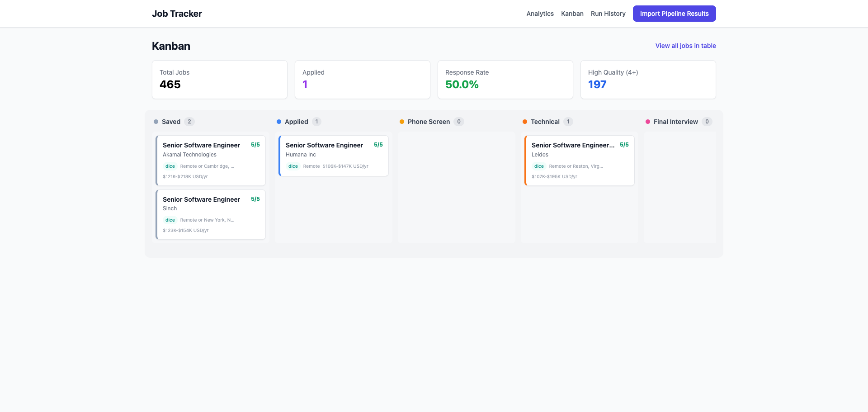Click the Phone Screen orange dot
Image resolution: width=868 pixels, height=412 pixels.
tap(401, 122)
